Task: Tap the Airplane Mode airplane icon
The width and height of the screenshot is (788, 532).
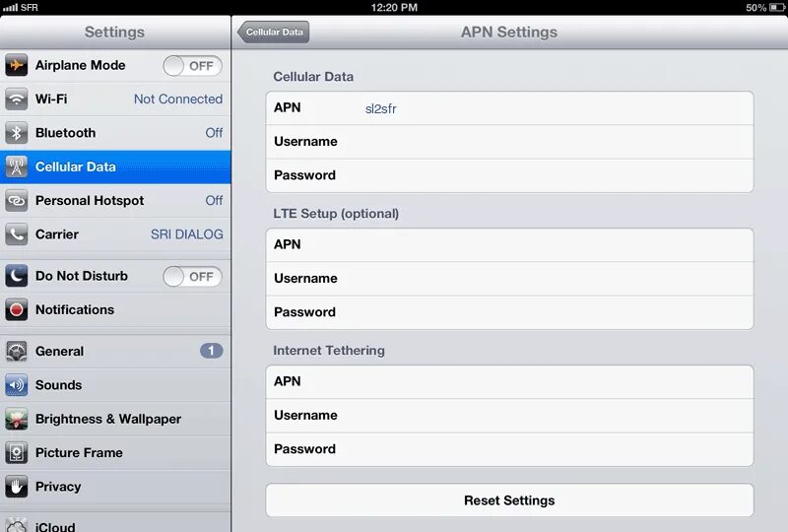Action: pyautogui.click(x=16, y=65)
